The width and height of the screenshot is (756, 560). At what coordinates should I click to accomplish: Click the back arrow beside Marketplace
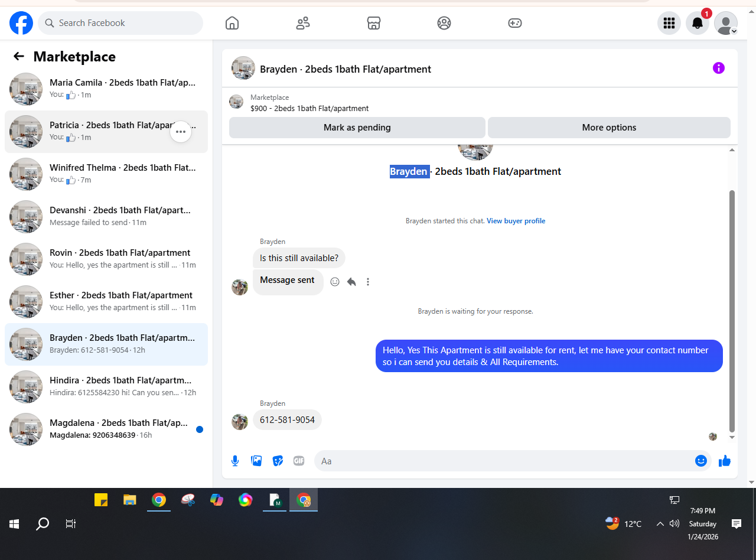pos(19,56)
